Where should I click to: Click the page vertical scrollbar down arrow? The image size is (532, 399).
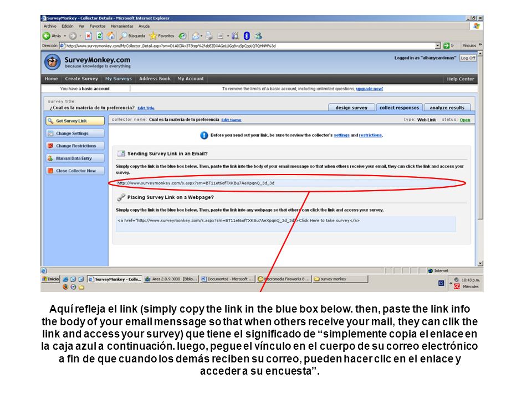coord(480,263)
